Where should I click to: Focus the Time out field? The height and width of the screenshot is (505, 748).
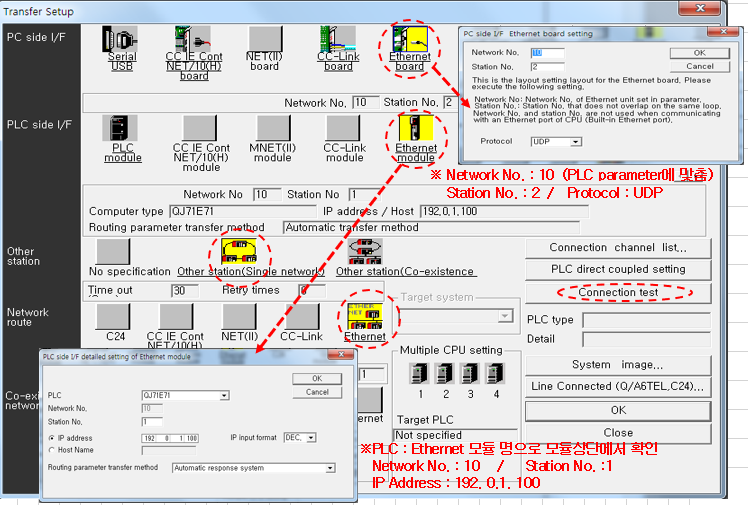[185, 291]
